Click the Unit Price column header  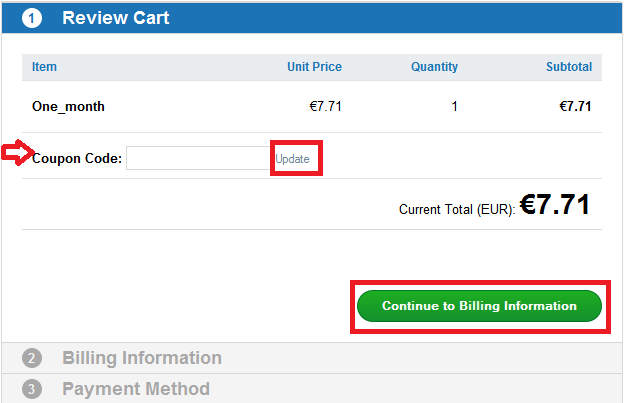coord(314,67)
